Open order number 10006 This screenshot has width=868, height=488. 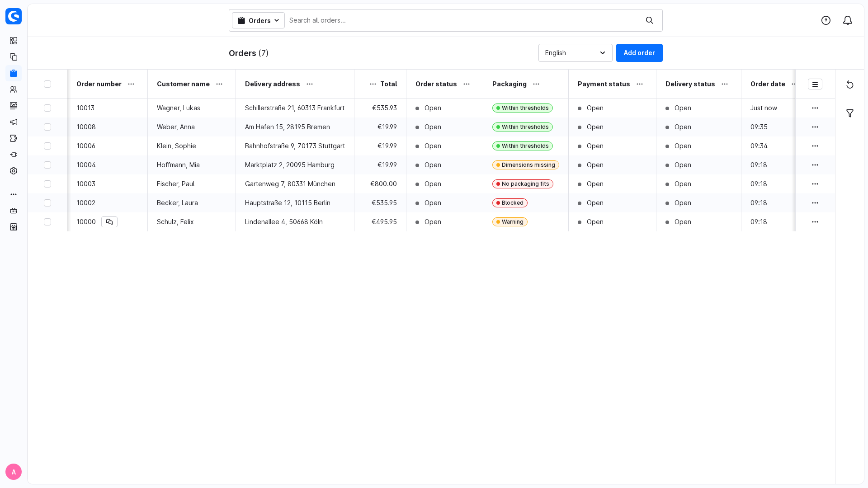(86, 146)
